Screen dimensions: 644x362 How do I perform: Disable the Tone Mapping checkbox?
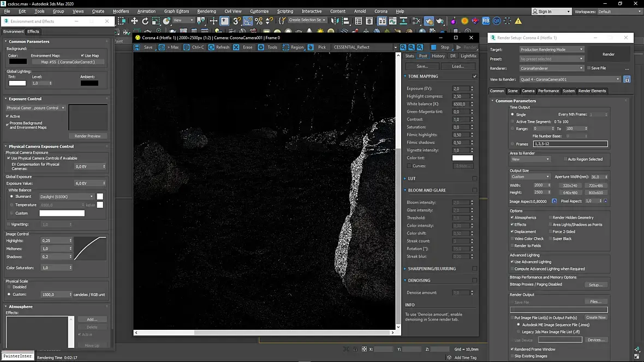coord(475,76)
